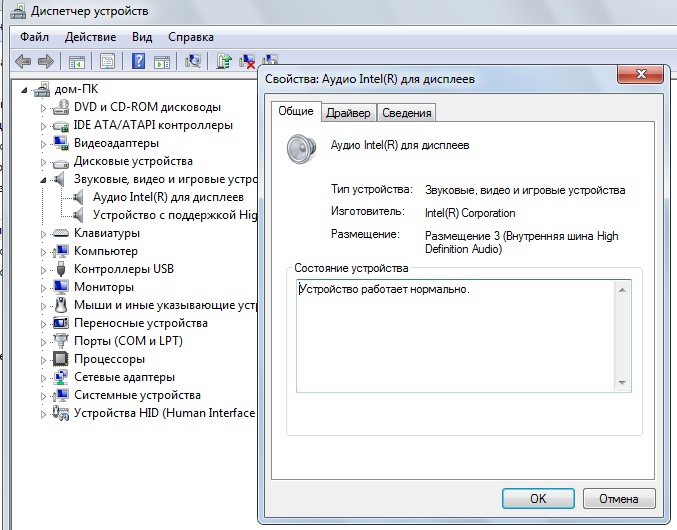
Task: Click the IDE ATA/ATAPI controllers icon
Action: tap(60, 126)
